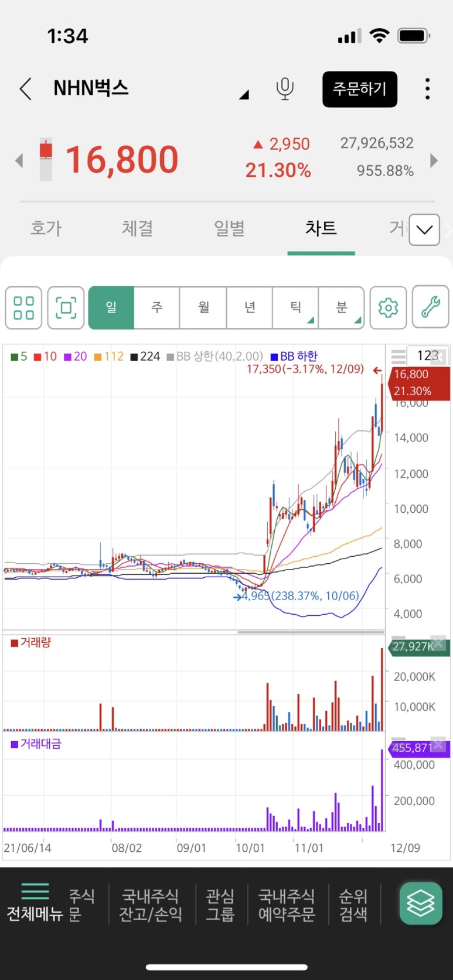Open the 분 minute interval dropdown
The height and width of the screenshot is (980, 453).
coord(342,307)
